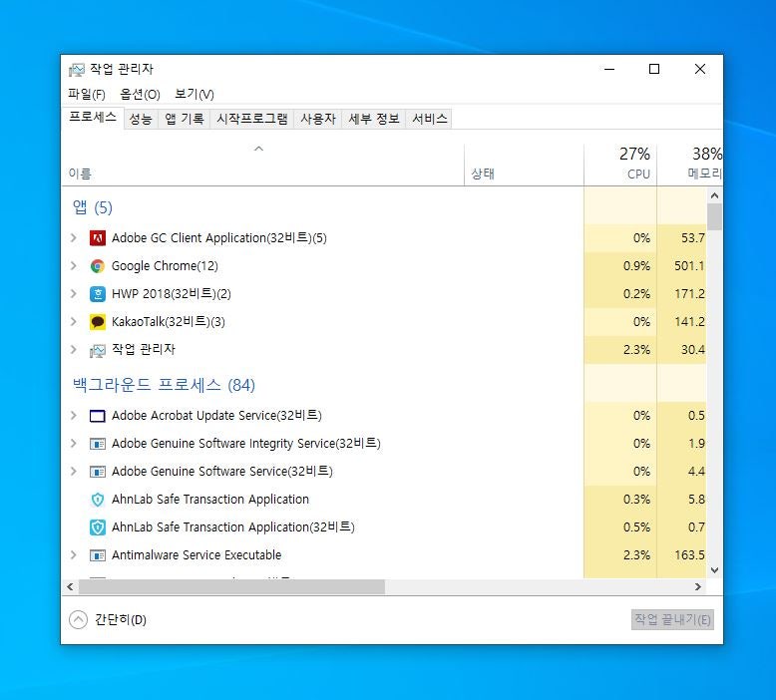Select the 프로세스 tab
The image size is (776, 700).
coord(93,118)
